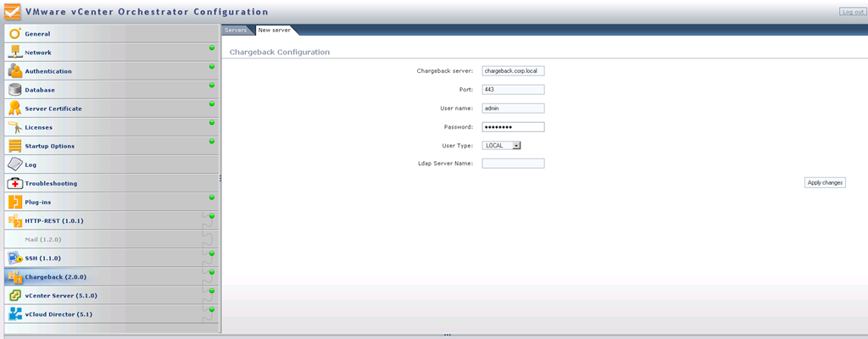Click the General sidebar icon

15,34
